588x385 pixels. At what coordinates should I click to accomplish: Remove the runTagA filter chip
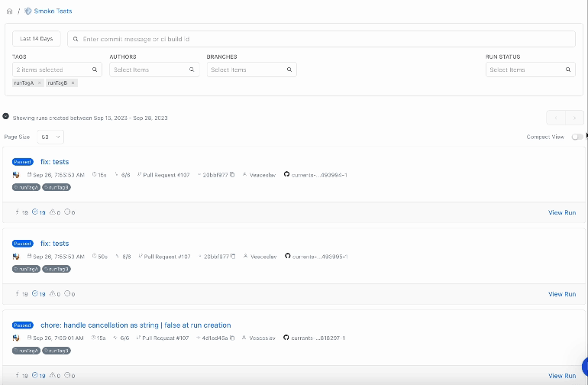(40, 83)
